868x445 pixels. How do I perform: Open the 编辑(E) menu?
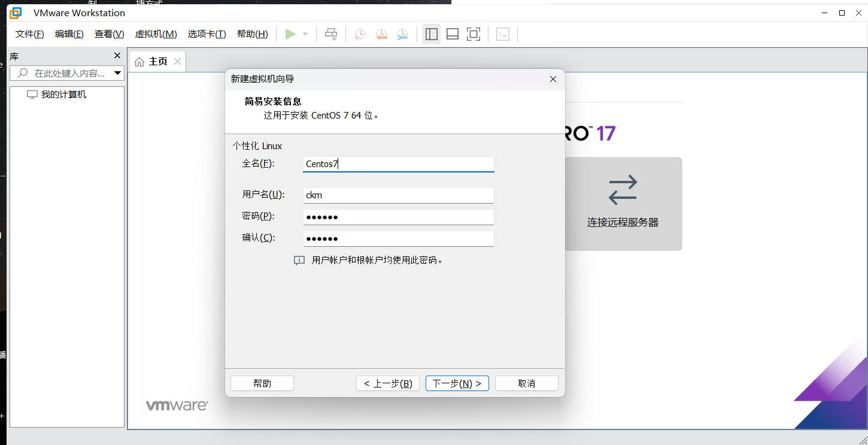(69, 34)
